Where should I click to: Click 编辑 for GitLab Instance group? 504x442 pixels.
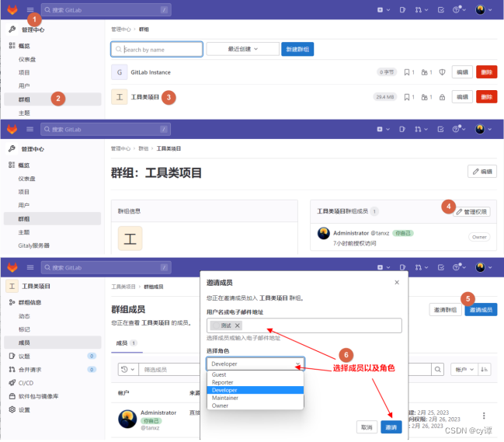pyautogui.click(x=462, y=72)
